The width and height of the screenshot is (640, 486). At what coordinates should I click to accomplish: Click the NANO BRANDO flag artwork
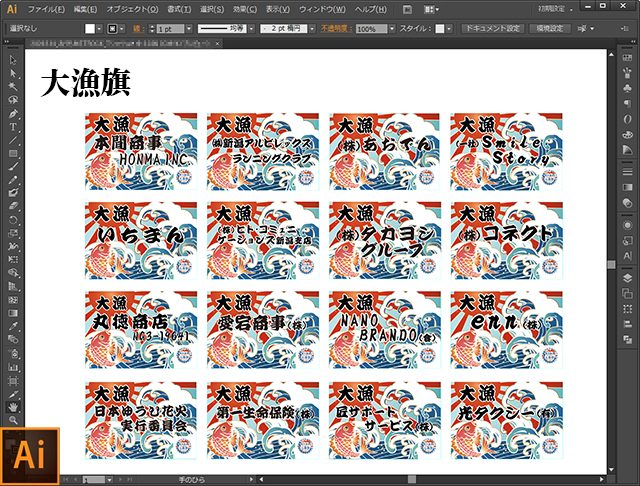point(384,329)
